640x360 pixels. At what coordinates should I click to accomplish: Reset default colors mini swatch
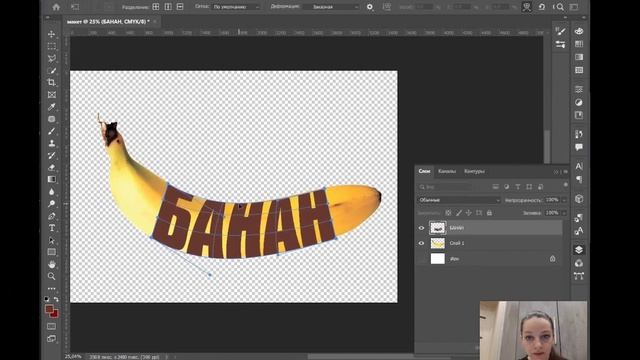(x=47, y=299)
